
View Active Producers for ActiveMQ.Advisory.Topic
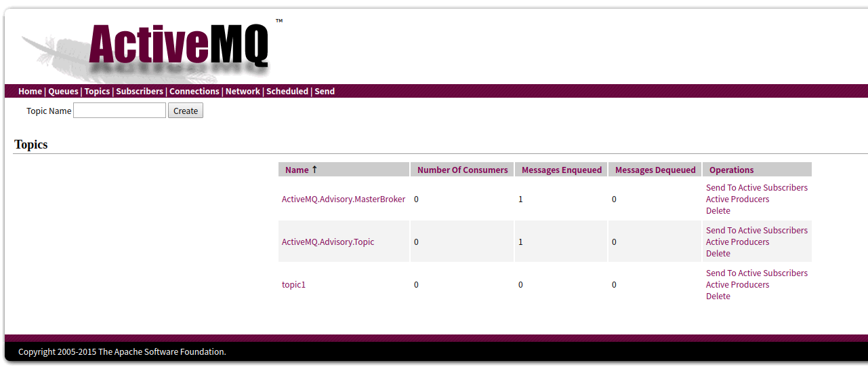click(737, 242)
